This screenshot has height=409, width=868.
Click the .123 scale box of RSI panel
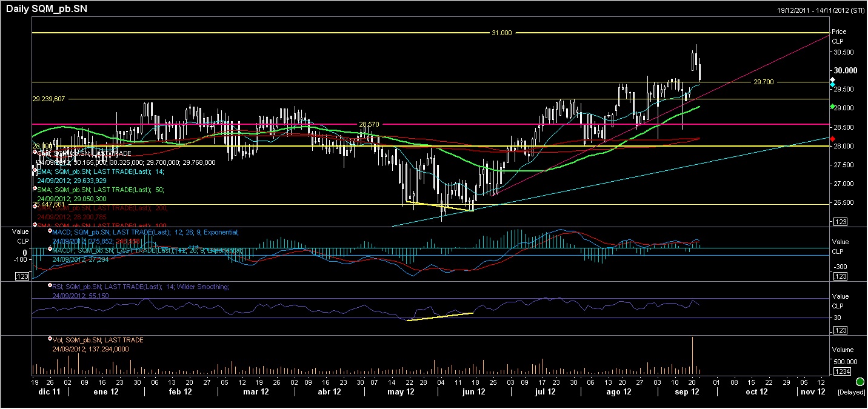tap(840, 330)
